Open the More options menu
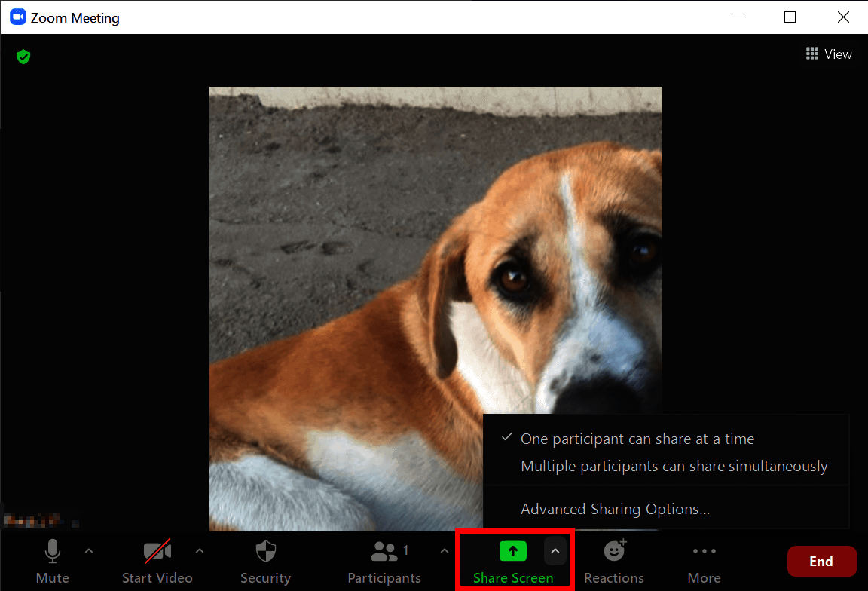The height and width of the screenshot is (591, 868). [703, 561]
